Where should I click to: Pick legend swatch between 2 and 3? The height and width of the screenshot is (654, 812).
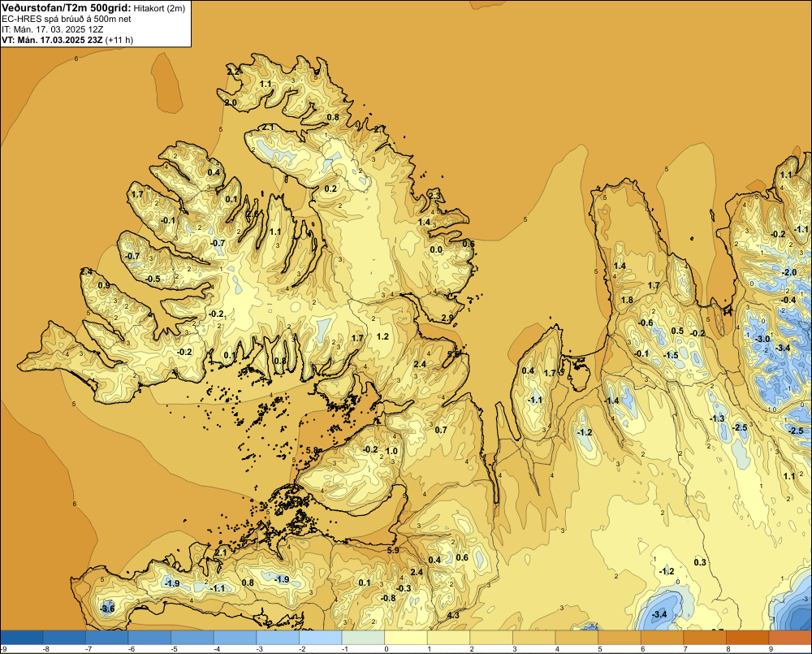point(491,638)
